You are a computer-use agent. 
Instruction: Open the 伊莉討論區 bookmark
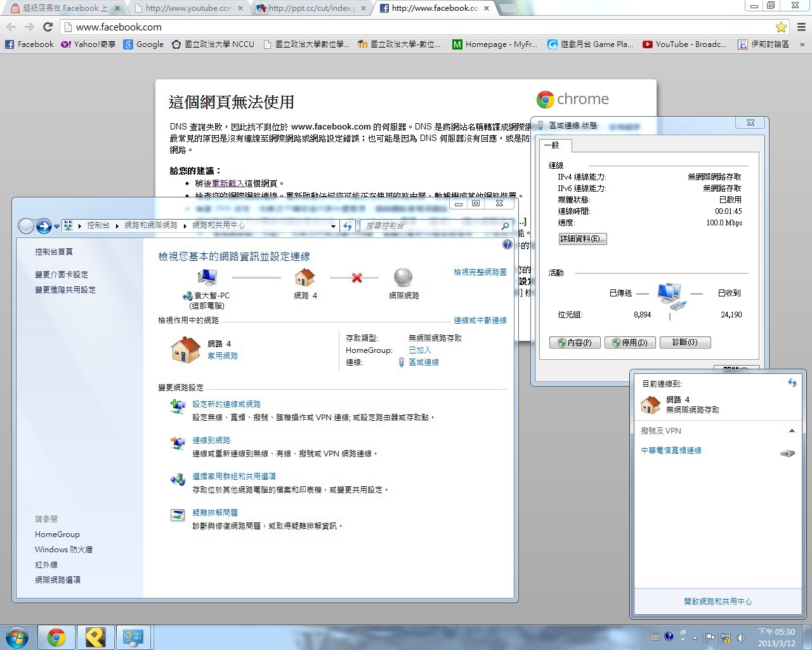tap(764, 44)
